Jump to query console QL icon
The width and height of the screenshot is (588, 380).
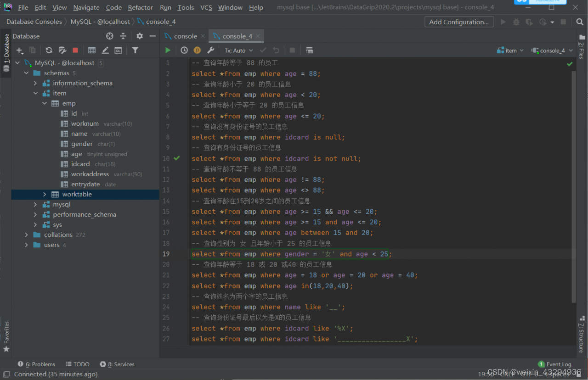[119, 50]
